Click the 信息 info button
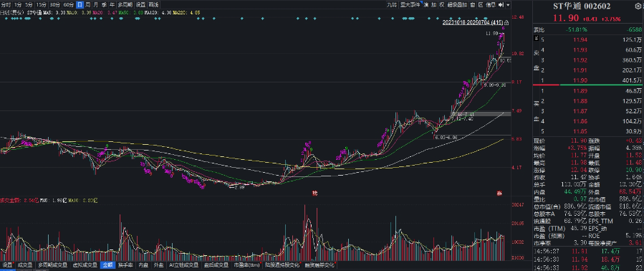Viewport: 644px width, 271px height. pyautogui.click(x=491, y=5)
